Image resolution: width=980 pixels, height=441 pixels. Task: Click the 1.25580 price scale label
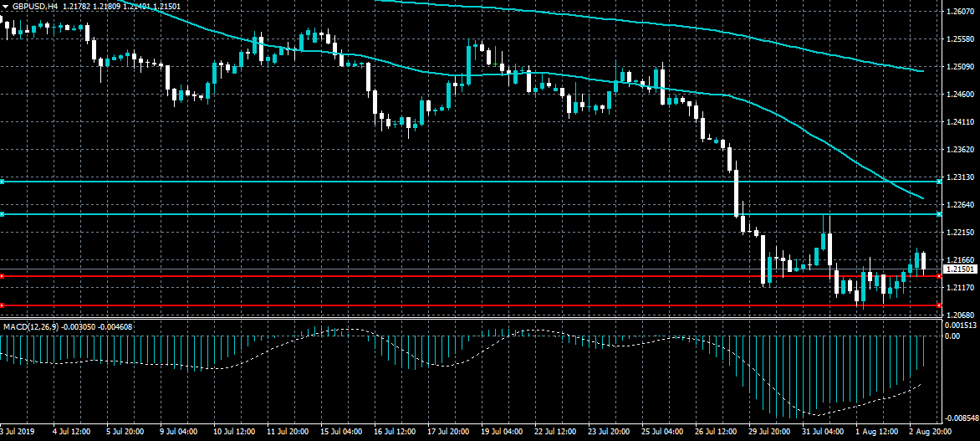(962, 39)
